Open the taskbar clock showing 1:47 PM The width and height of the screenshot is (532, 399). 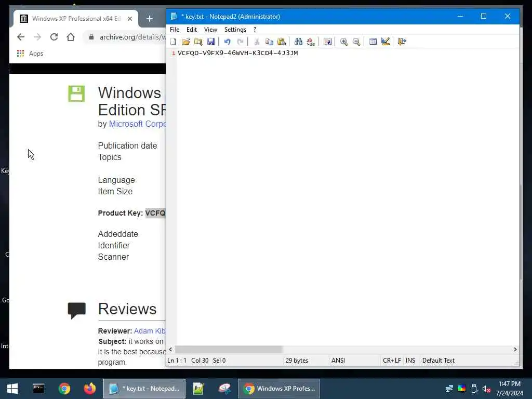(510, 389)
